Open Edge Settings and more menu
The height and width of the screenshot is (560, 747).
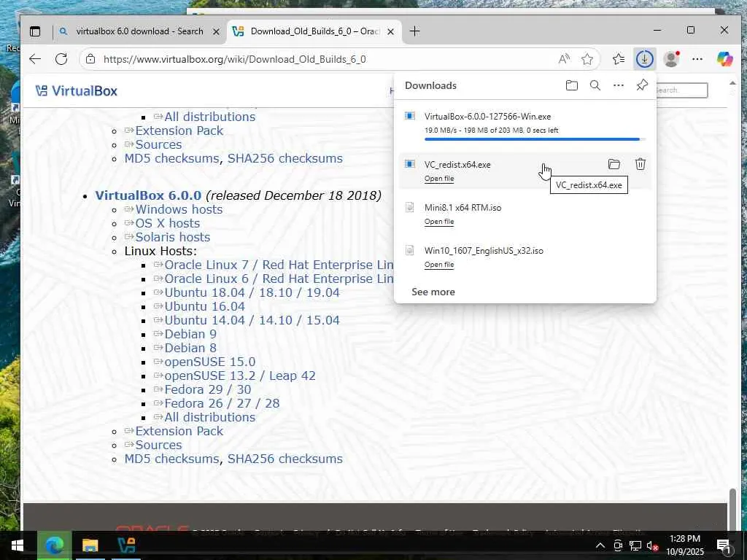697,59
